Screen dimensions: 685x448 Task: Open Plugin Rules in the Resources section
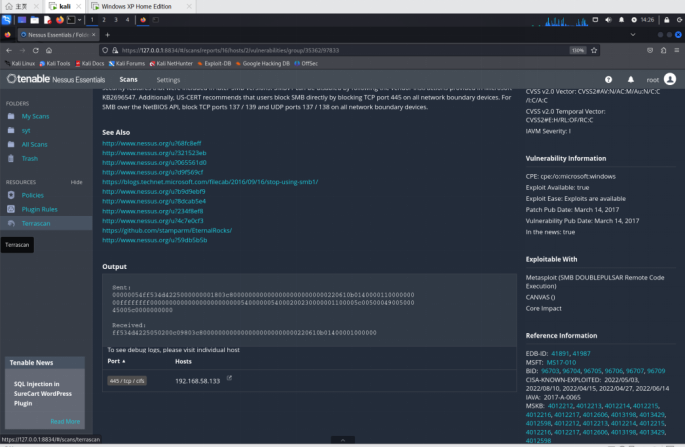(40, 209)
